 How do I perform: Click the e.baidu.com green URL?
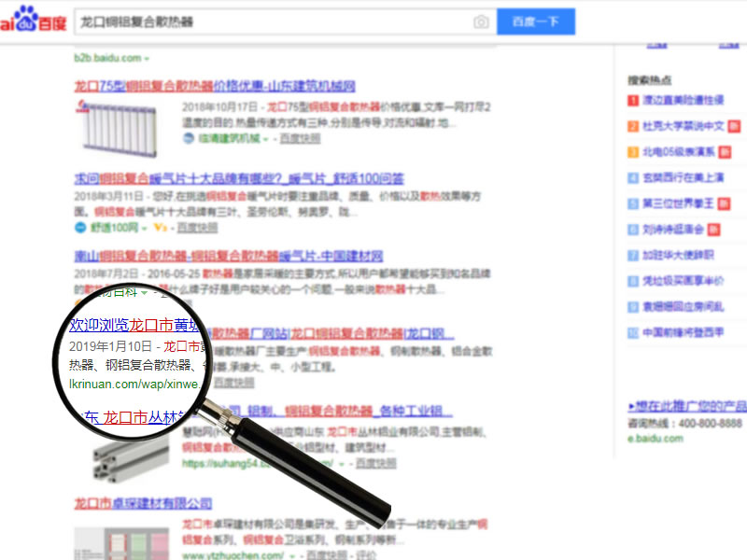tap(655, 439)
